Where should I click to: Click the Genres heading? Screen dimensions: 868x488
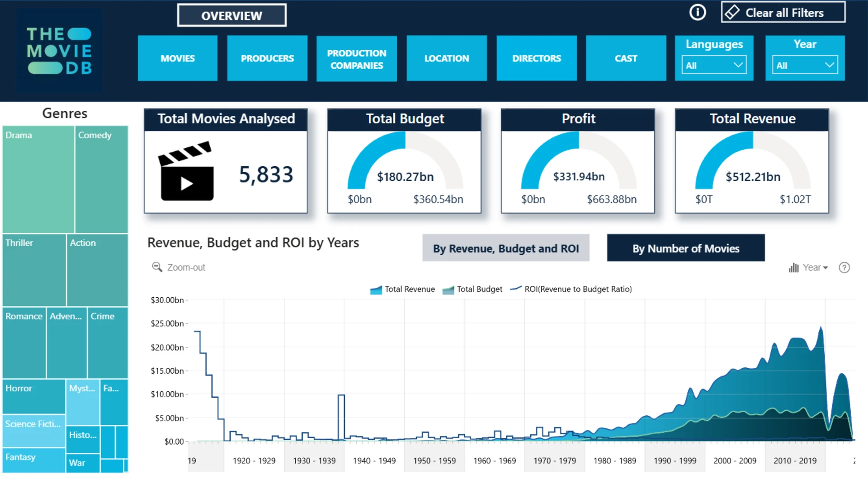65,113
